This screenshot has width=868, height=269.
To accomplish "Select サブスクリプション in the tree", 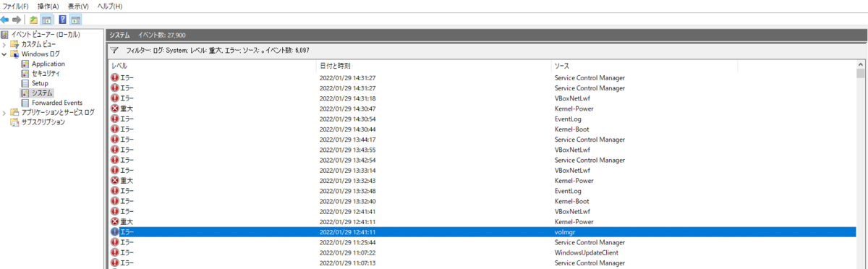I will point(43,122).
